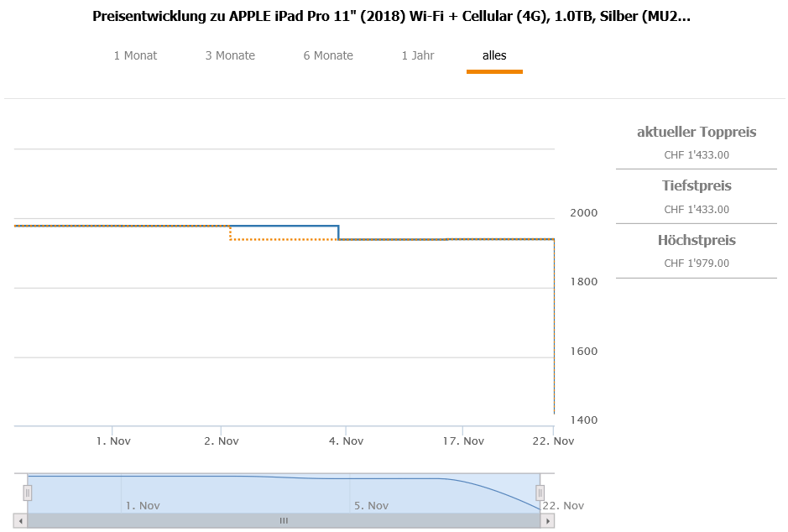This screenshot has width=788, height=532.
Task: Select the alles tab
Action: pos(494,55)
